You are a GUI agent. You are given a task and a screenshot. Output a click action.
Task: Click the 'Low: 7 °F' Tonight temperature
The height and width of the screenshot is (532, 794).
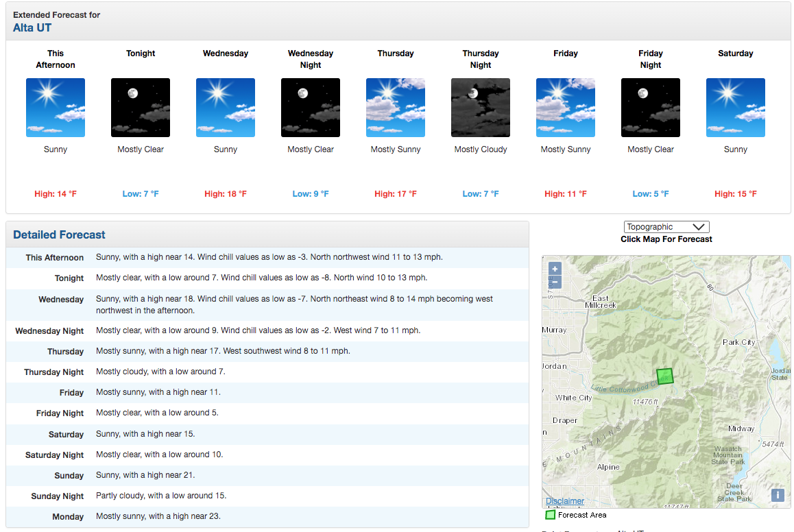click(x=141, y=194)
